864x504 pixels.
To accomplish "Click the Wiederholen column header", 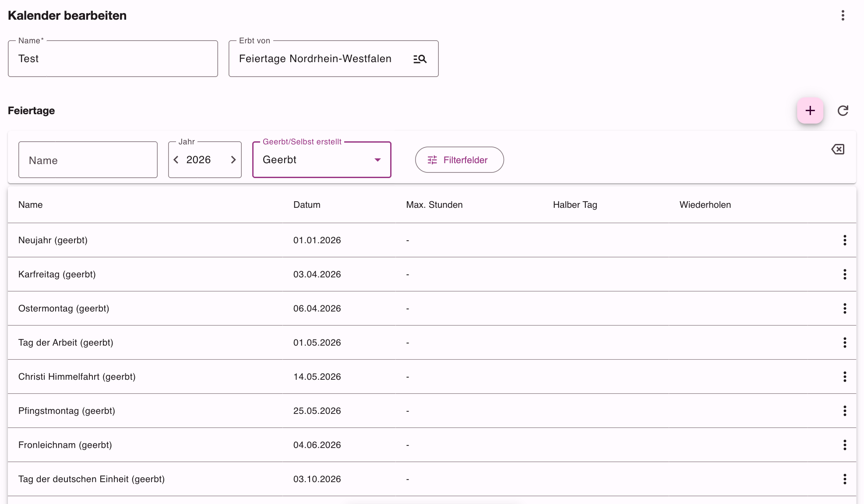I will 705,205.
